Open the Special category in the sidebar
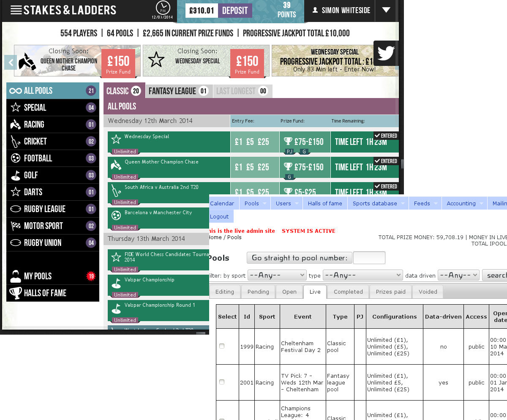 click(53, 108)
